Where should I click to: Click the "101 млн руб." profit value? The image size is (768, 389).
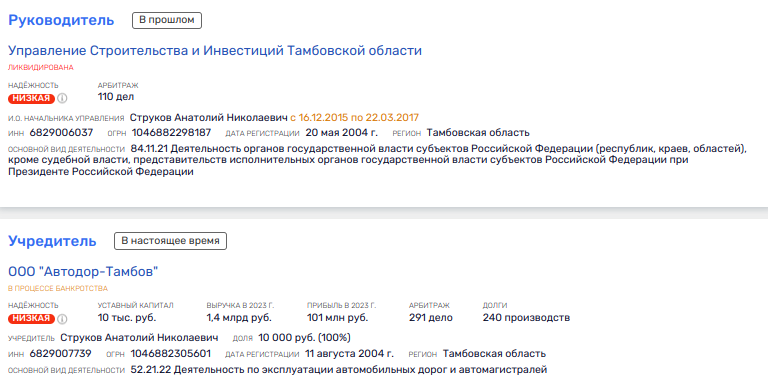tap(337, 317)
